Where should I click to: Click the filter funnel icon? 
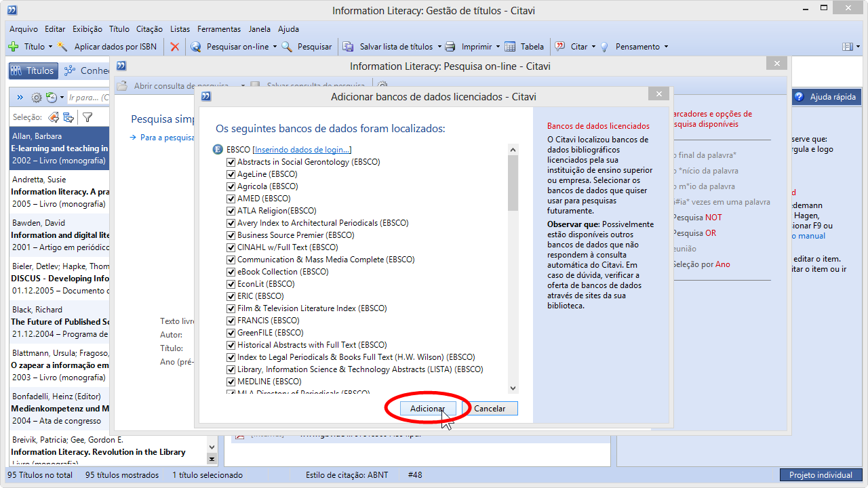87,117
